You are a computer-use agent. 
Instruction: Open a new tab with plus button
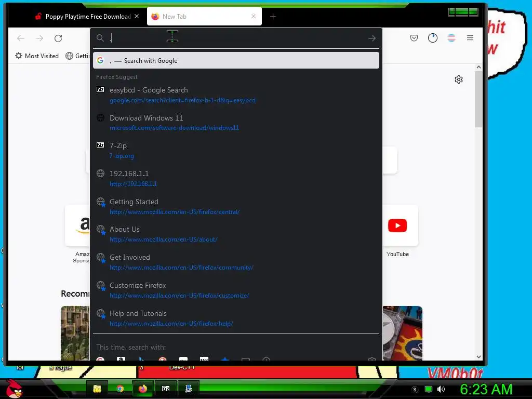pos(273,16)
